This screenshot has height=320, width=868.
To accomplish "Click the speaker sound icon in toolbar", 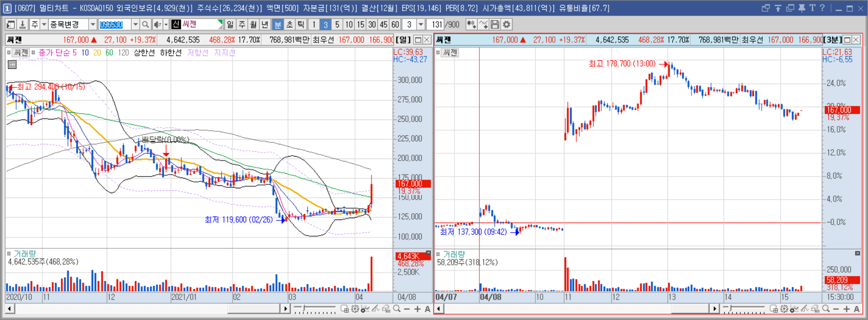I will [157, 24].
